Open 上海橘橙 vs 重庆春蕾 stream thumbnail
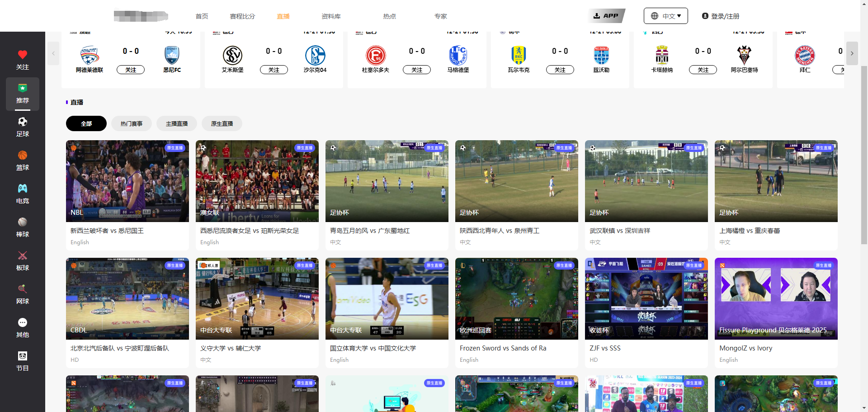Viewport: 868px width, 412px height. pyautogui.click(x=776, y=181)
